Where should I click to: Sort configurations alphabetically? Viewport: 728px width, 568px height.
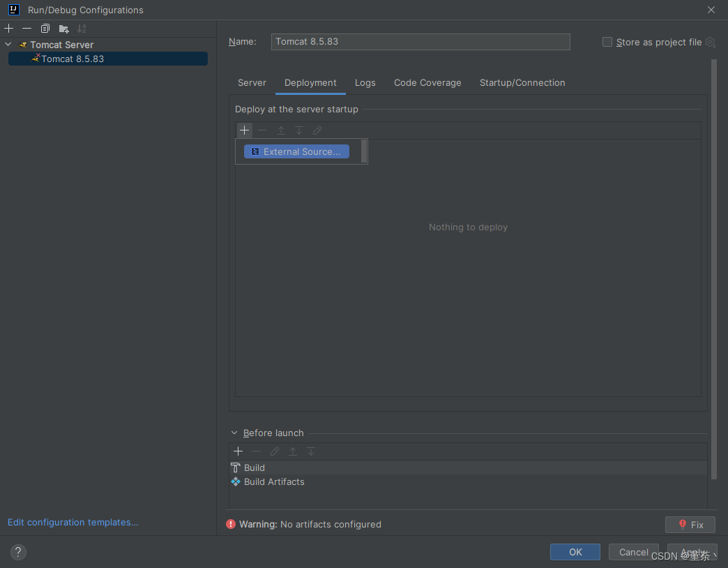point(82,29)
